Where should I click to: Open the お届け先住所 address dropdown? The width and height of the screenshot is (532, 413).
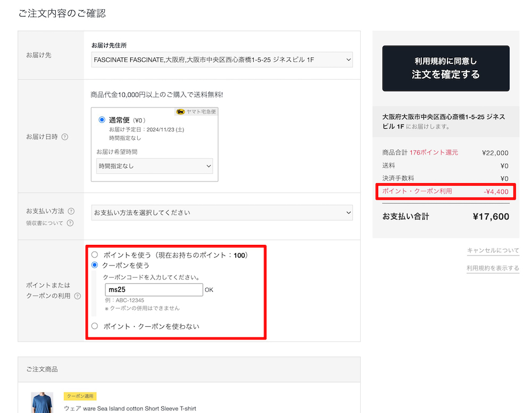222,60
